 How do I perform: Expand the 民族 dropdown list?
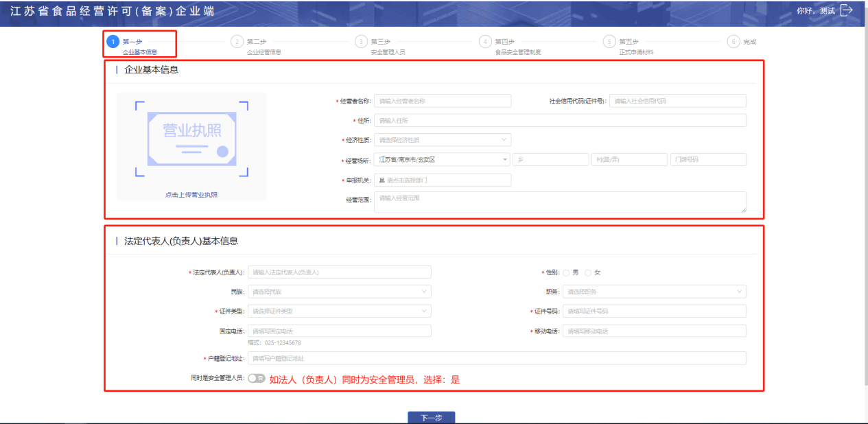click(x=339, y=292)
